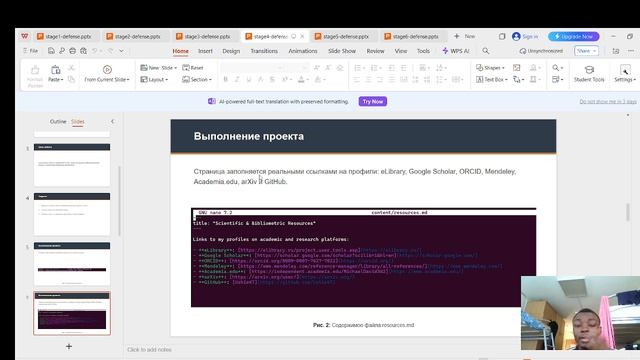This screenshot has height=360, width=640.
Task: Click the text highlight color swatch
Action: 318,80
